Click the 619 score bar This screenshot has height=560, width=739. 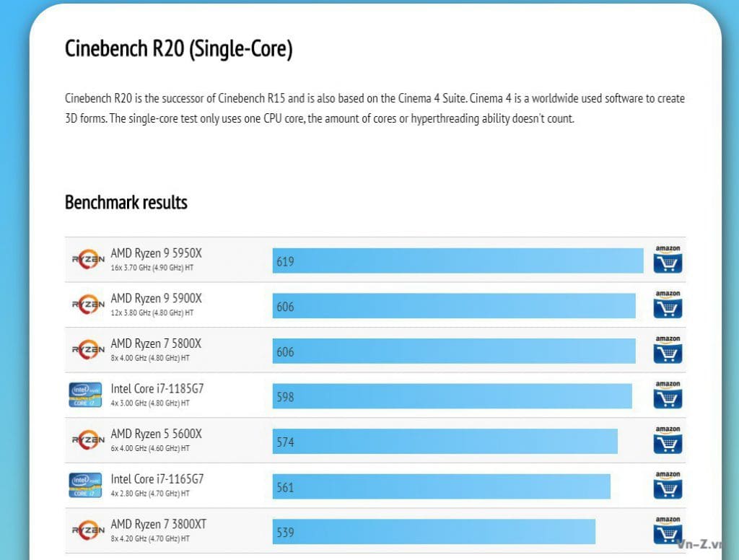[x=458, y=261]
